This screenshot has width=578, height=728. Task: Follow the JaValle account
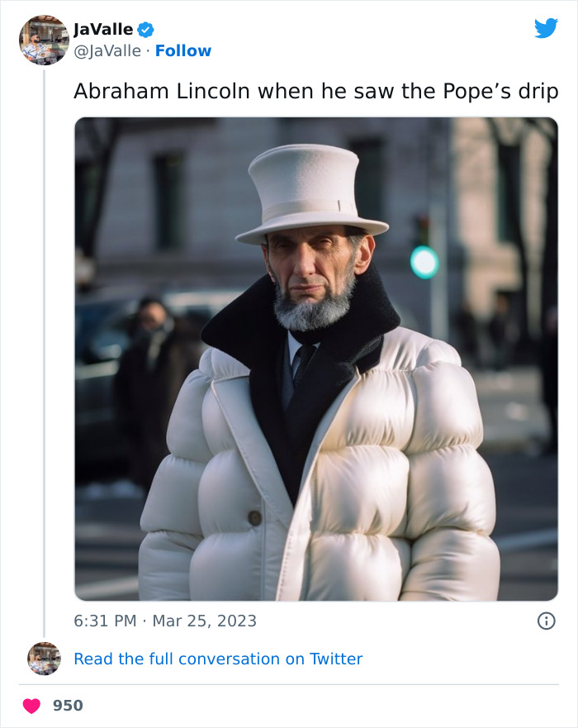coord(183,51)
